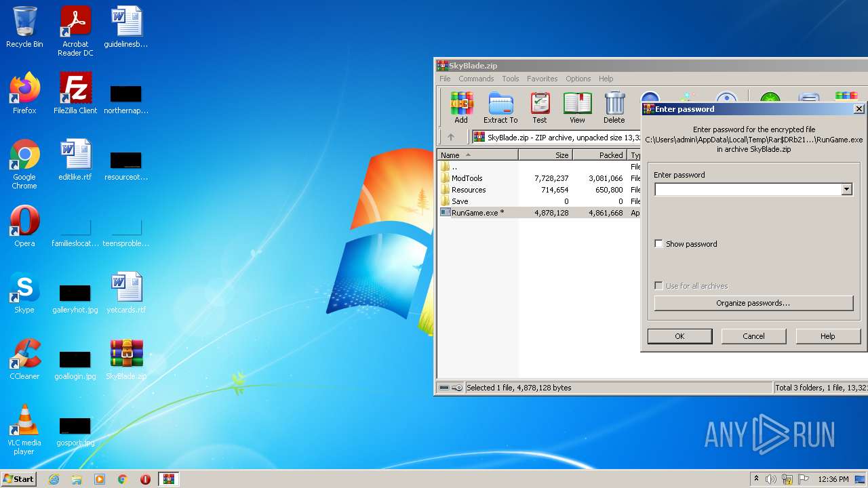The width and height of the screenshot is (868, 488).
Task: Open the Commands menu
Action: pyautogui.click(x=476, y=79)
